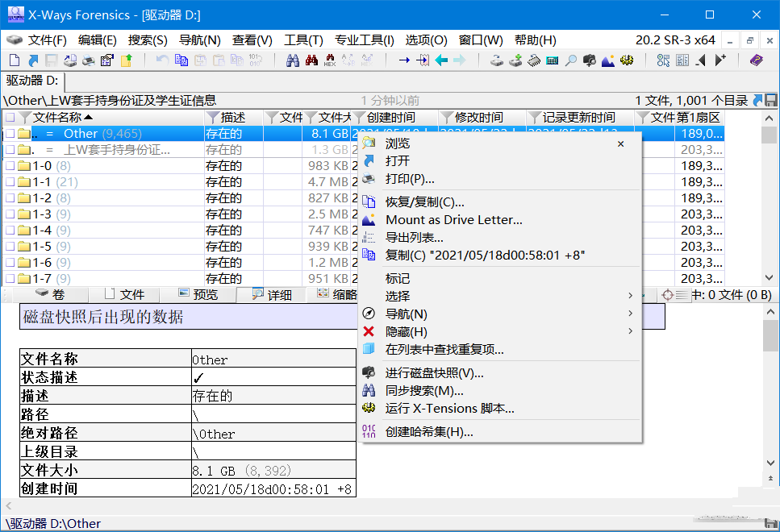The image size is (780, 532).
Task: Choose 恢复/复制(C)... from context menu
Action: pos(500,202)
